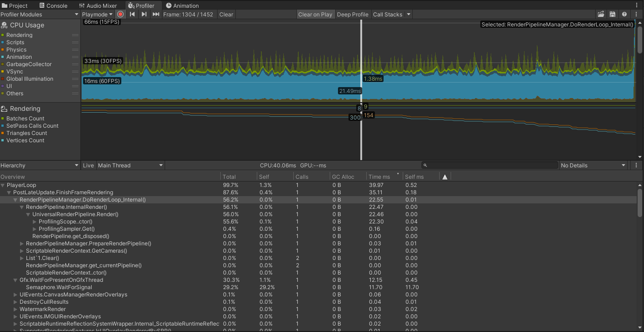
Task: Click the green Rendering color swatch
Action: pyautogui.click(x=3, y=35)
